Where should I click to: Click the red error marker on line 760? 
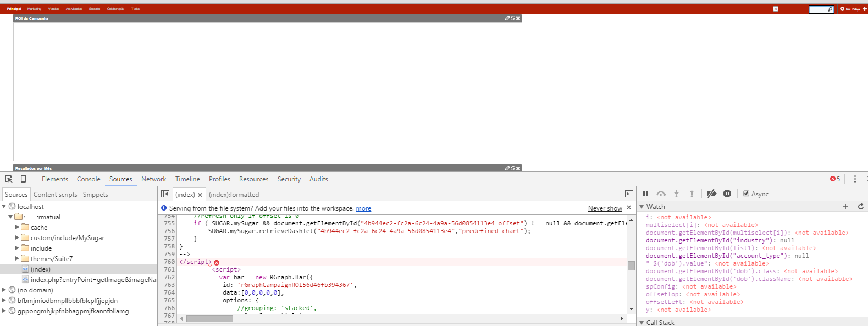point(217,263)
